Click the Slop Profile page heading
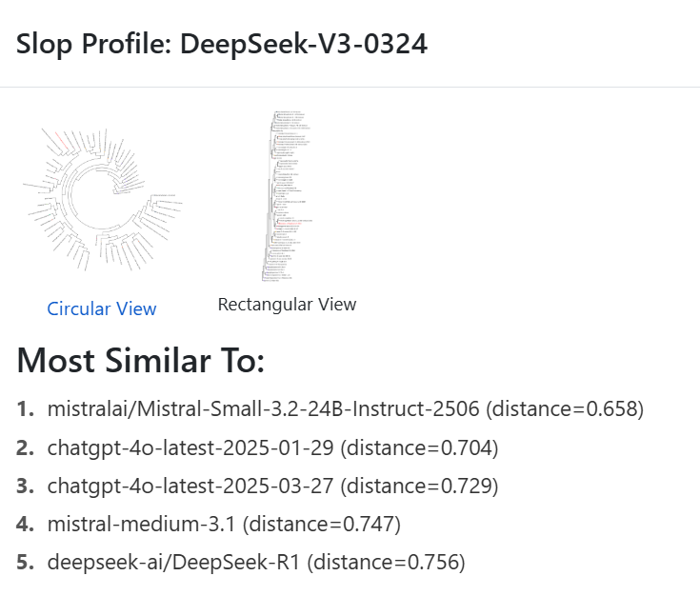 coord(221,44)
